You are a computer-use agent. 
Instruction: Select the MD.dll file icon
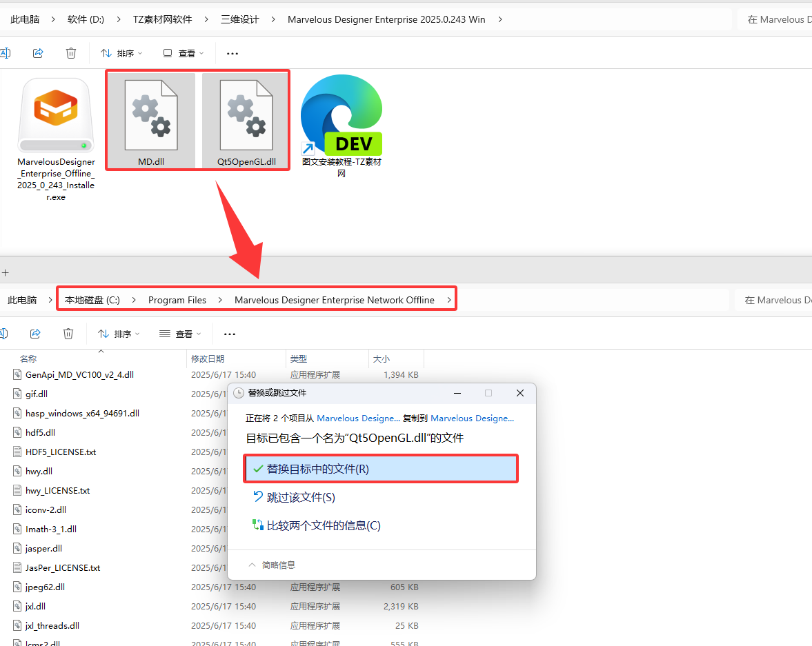coord(151,115)
